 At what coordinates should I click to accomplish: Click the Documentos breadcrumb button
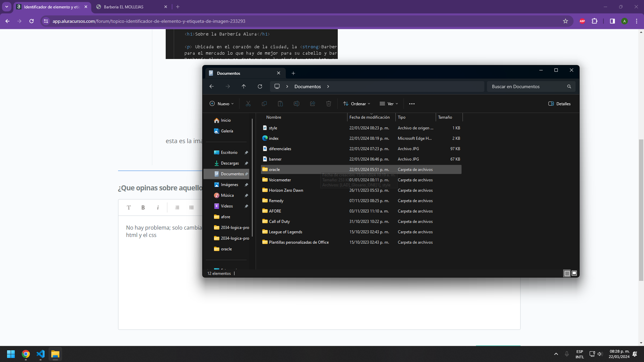[x=307, y=86]
